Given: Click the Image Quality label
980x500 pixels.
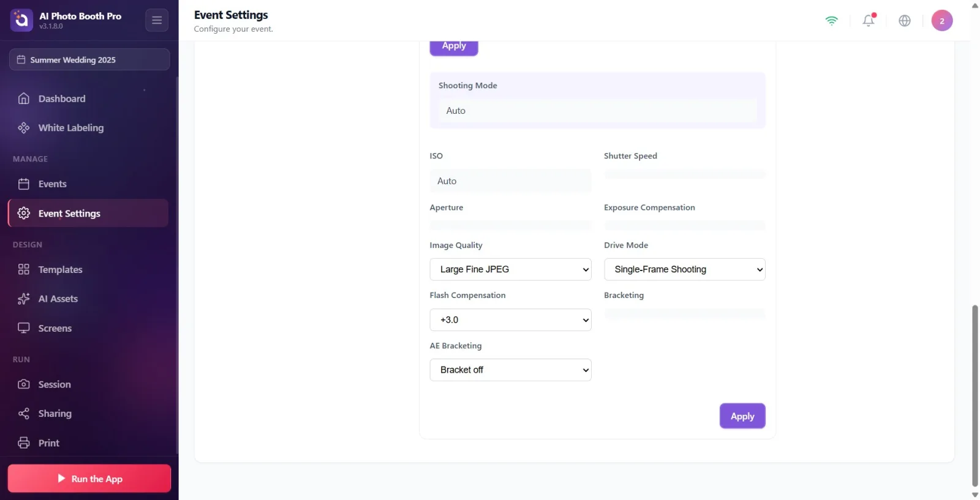Looking at the screenshot, I should pyautogui.click(x=456, y=245).
